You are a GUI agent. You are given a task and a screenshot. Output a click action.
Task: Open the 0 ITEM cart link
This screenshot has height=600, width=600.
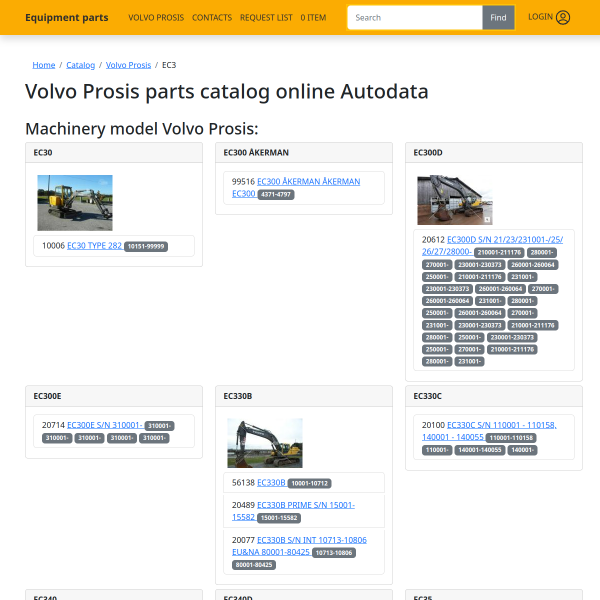coord(313,18)
